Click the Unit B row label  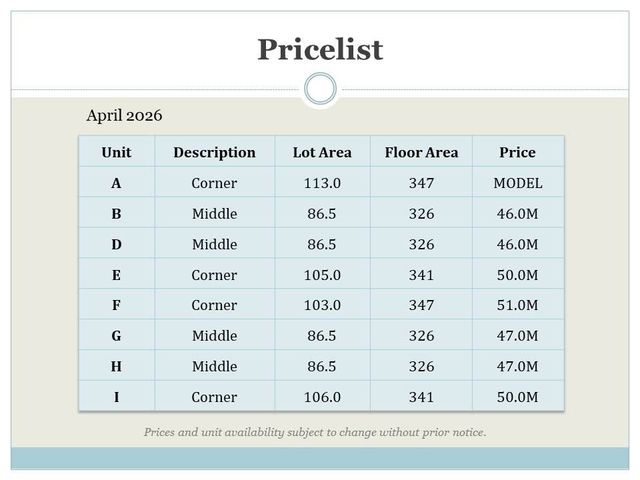click(116, 213)
